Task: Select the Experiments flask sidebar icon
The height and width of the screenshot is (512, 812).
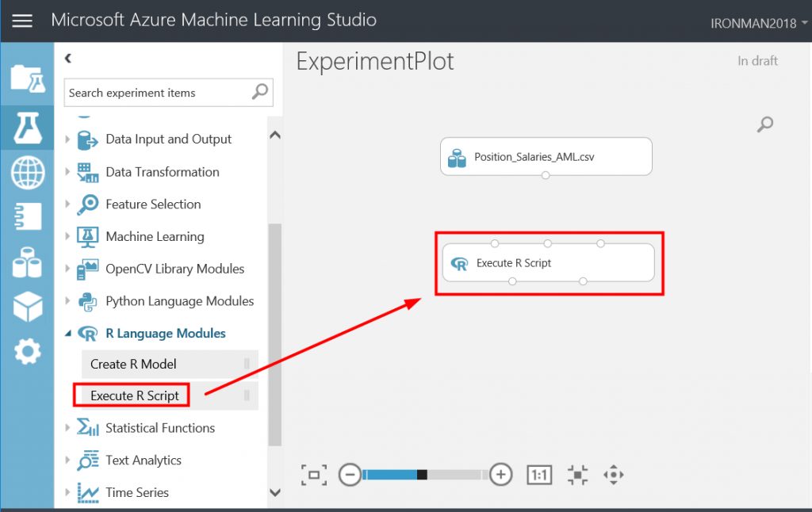Action: pyautogui.click(x=28, y=128)
